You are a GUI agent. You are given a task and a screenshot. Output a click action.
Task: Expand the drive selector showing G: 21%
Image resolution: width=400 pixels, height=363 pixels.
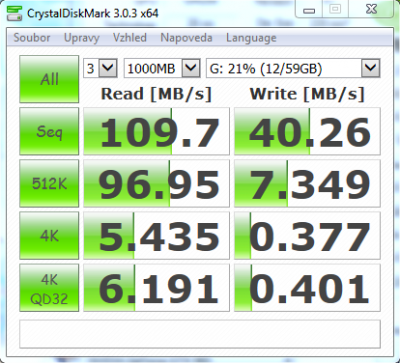point(293,68)
